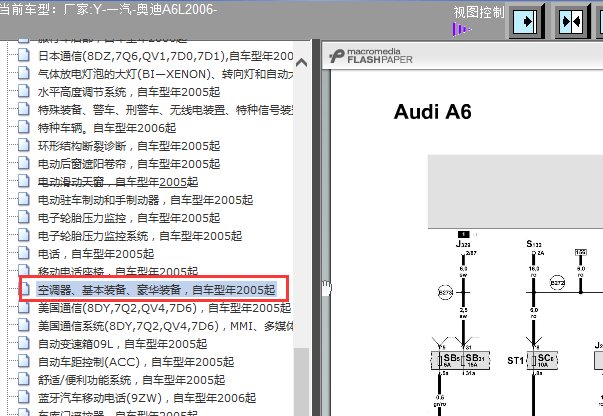Select 水平高度调节系统，自车型年2005起
Viewport: 603px width, 416px height.
click(x=129, y=92)
